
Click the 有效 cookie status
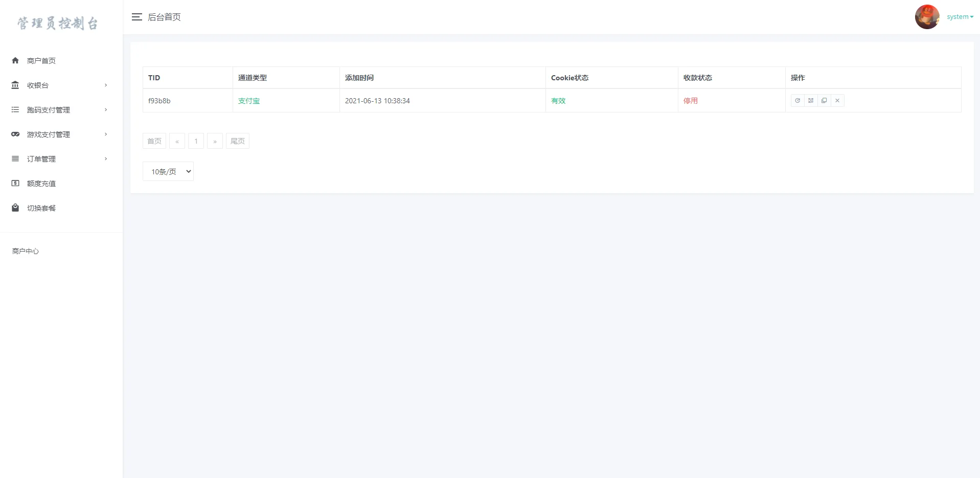(x=558, y=101)
